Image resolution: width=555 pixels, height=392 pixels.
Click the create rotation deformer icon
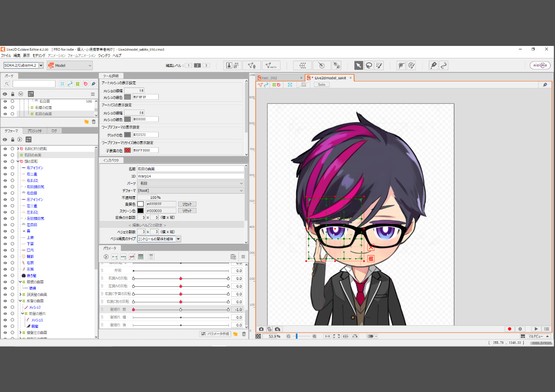coord(321,65)
